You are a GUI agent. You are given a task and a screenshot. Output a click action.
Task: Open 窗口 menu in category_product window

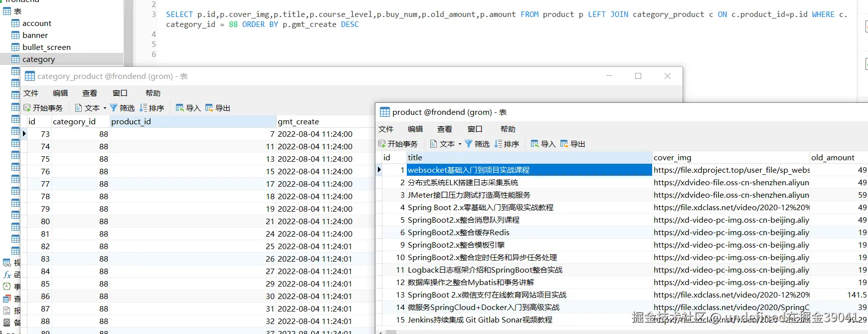[x=120, y=93]
